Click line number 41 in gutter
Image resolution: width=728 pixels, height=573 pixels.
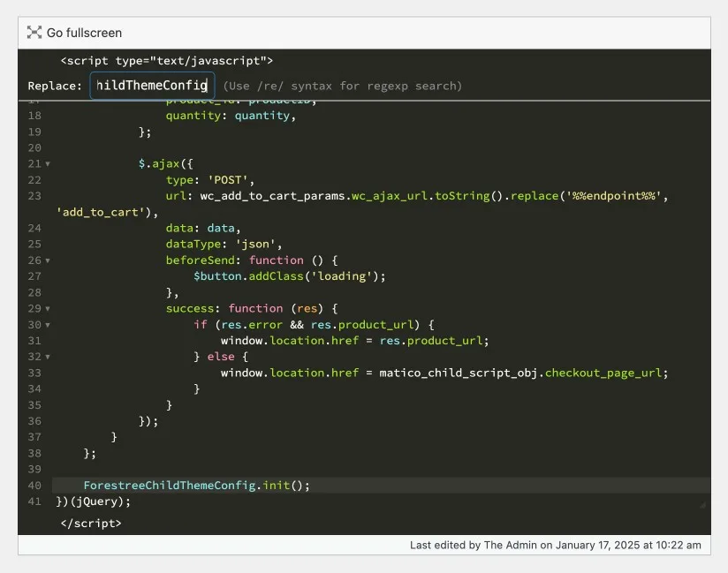(34, 501)
